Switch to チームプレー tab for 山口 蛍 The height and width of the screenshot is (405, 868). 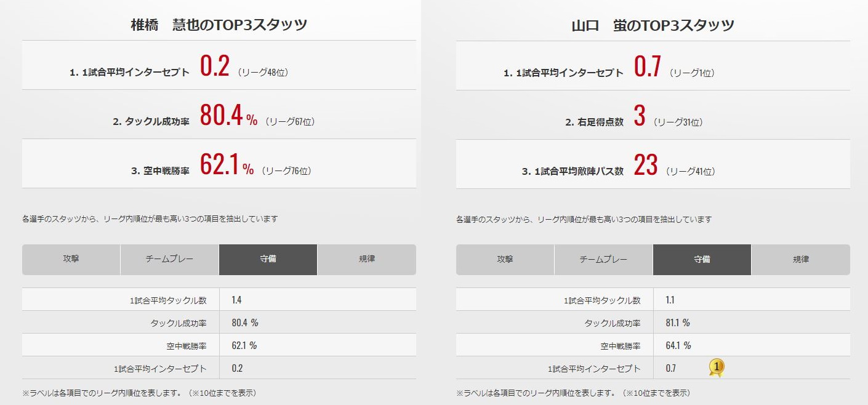(603, 259)
